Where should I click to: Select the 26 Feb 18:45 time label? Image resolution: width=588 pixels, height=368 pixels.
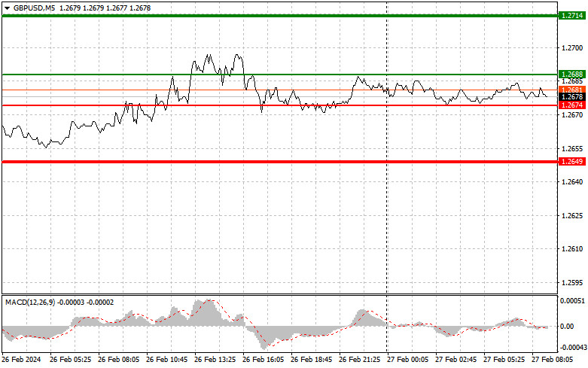(x=311, y=360)
